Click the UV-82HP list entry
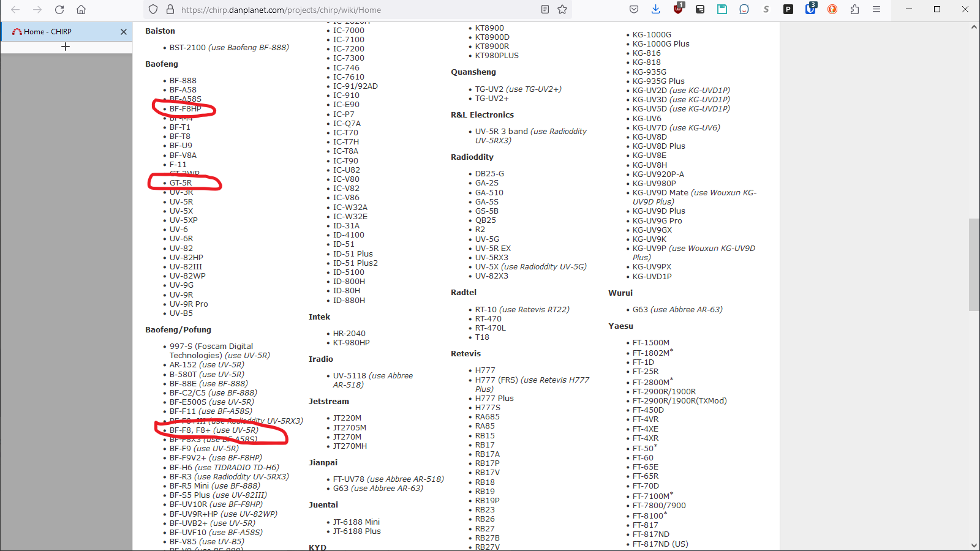This screenshot has width=980, height=551. click(186, 258)
